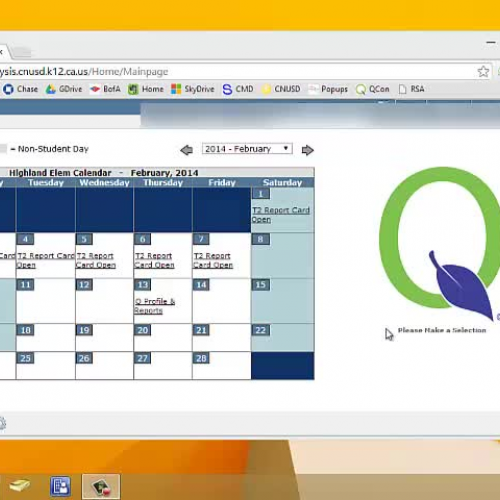
Task: Select day 26 on the calendar
Action: [84, 358]
